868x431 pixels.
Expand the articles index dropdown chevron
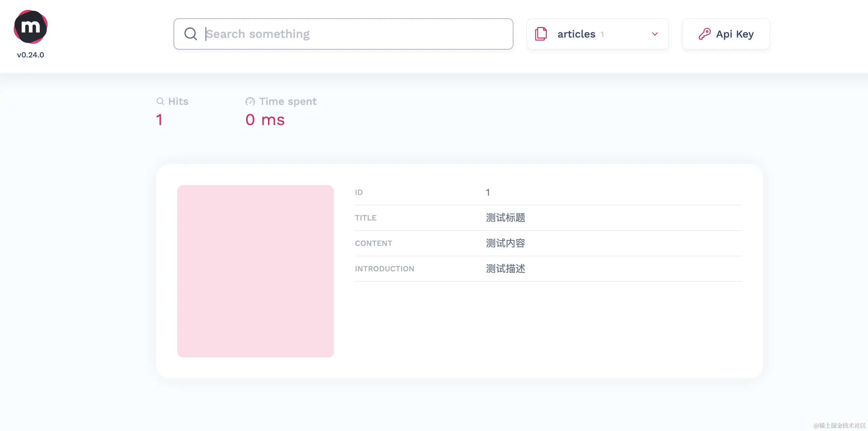655,34
